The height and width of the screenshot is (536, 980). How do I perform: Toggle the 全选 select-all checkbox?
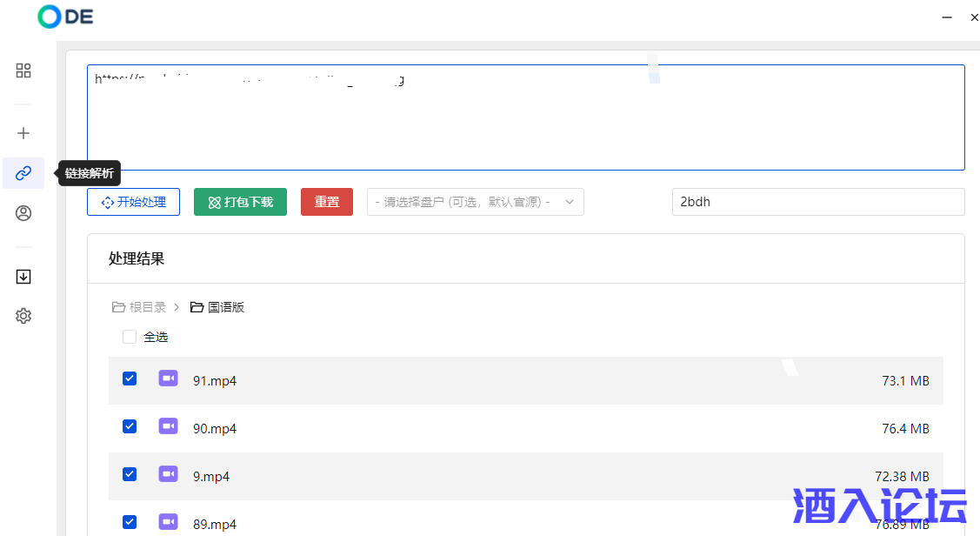pyautogui.click(x=129, y=336)
